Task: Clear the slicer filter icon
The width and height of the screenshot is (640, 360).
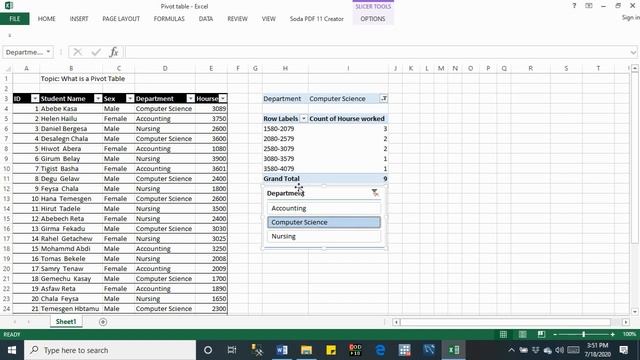Action: (x=375, y=193)
